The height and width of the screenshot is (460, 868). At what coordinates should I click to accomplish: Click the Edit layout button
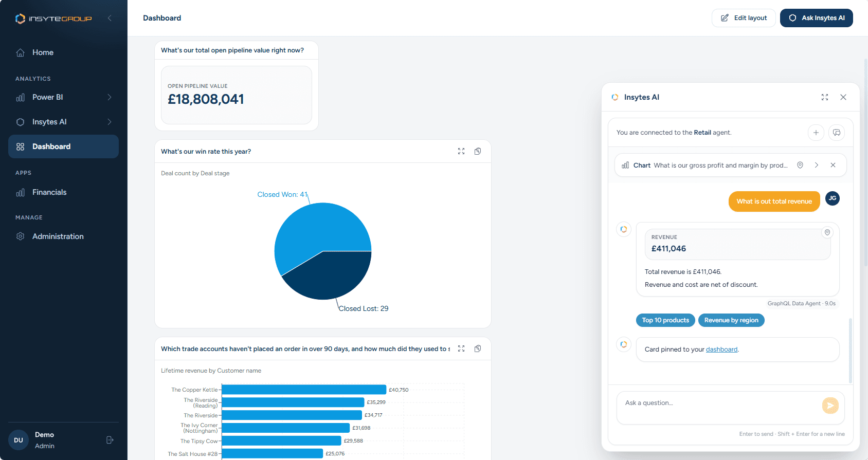[744, 18]
